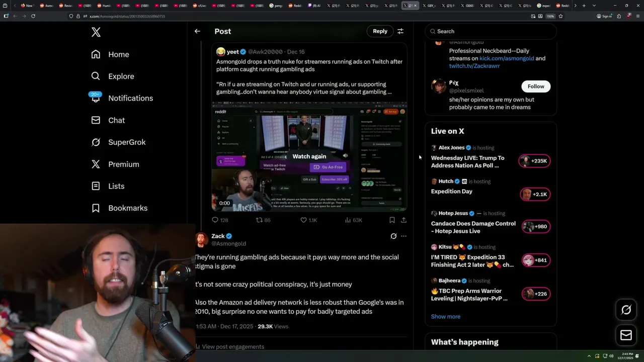Click Watch again on the video
This screenshot has width=644, height=362.
pyautogui.click(x=309, y=156)
